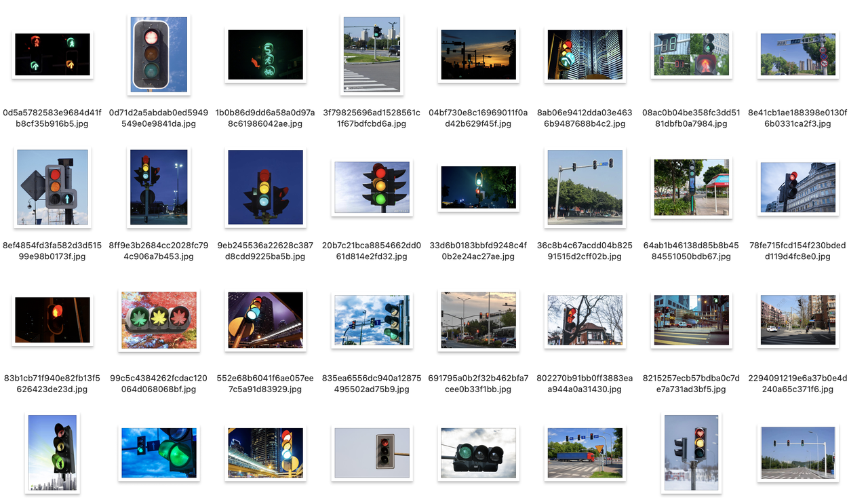The image size is (868, 502).
Task: Select the sunset silhouette traffic light thumbnail
Action: [478, 55]
